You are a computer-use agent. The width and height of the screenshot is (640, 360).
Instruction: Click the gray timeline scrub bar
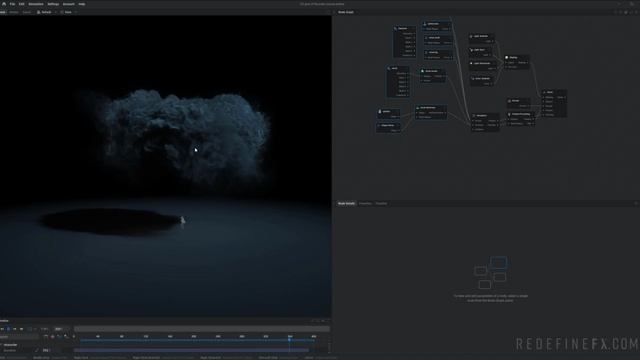click(x=202, y=329)
